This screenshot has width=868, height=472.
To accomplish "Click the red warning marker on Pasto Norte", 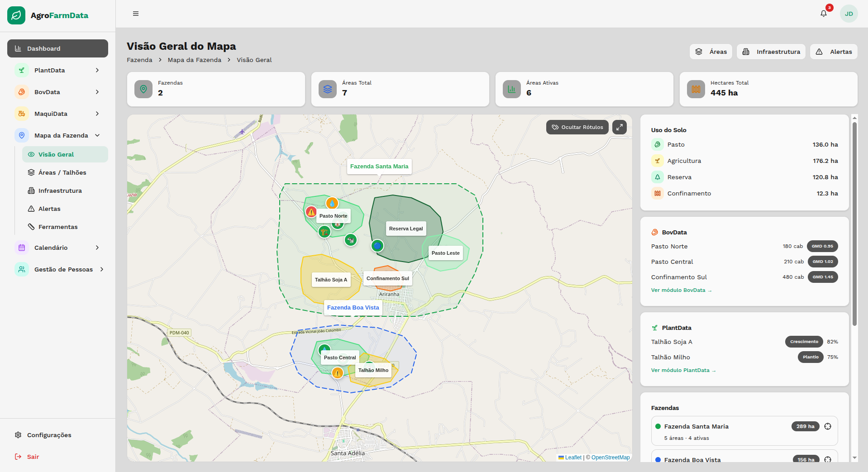I will pyautogui.click(x=311, y=212).
